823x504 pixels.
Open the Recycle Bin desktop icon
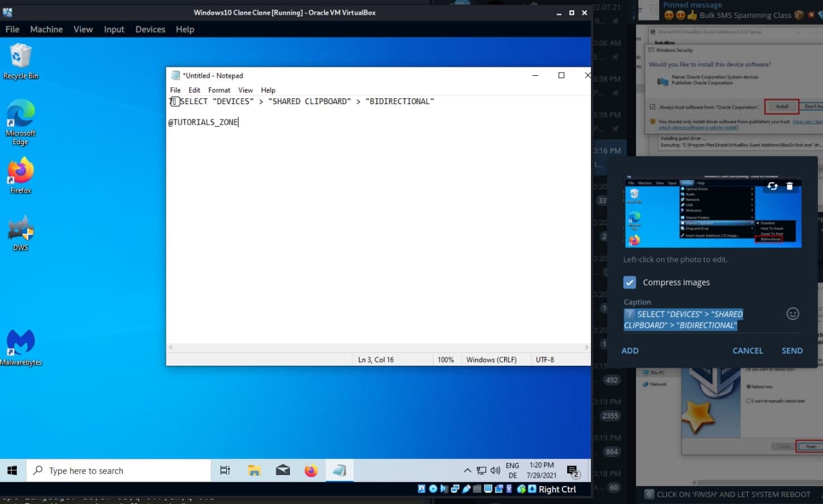(x=21, y=58)
